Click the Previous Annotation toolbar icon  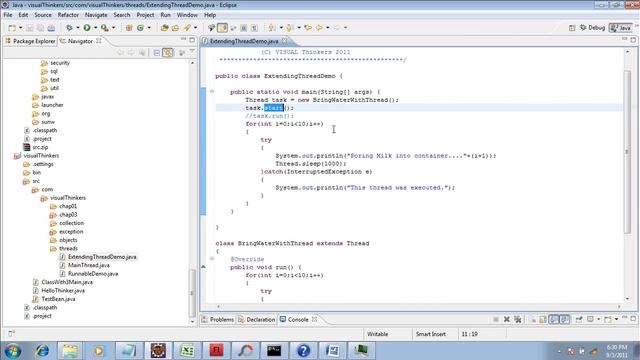coord(290,28)
